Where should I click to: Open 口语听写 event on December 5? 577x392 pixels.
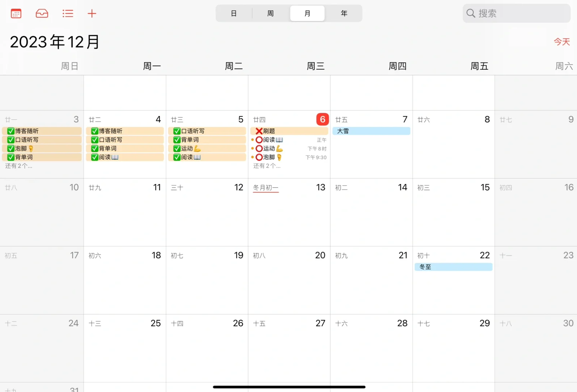coord(207,131)
